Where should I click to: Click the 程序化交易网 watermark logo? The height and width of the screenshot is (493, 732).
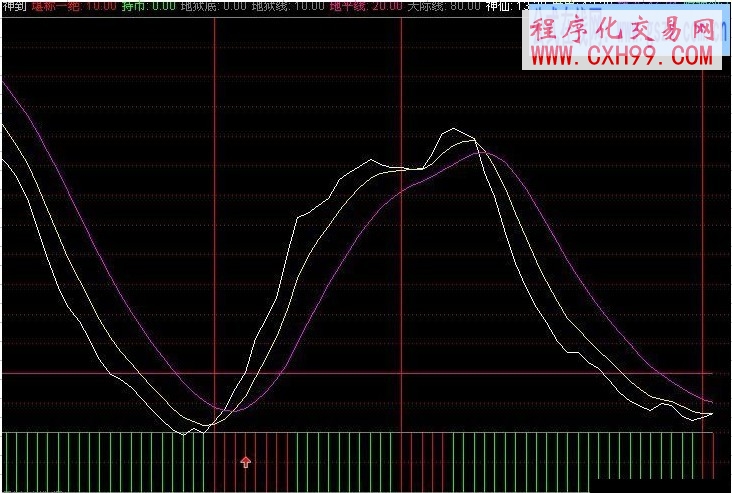click(x=622, y=32)
